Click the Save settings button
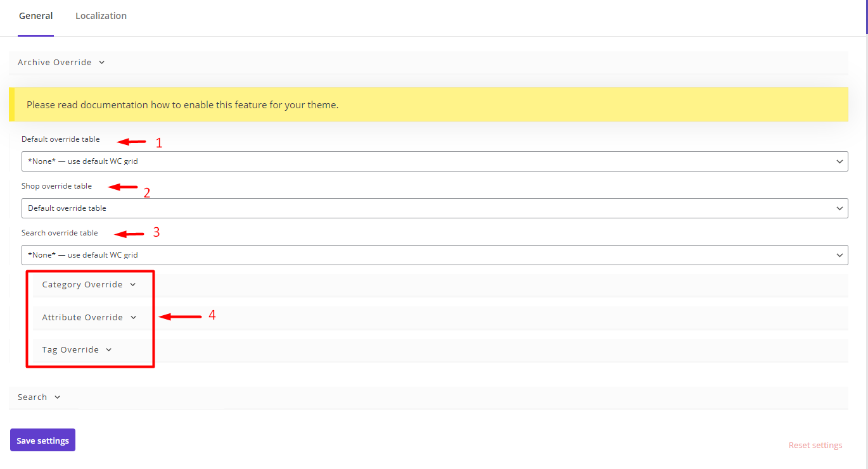The image size is (868, 469). point(42,441)
